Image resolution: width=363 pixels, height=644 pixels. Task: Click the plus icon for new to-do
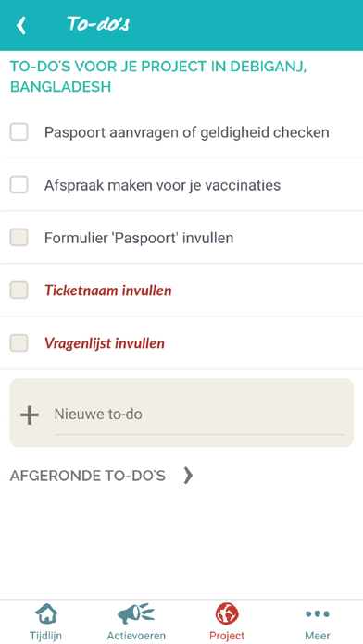pyautogui.click(x=30, y=415)
